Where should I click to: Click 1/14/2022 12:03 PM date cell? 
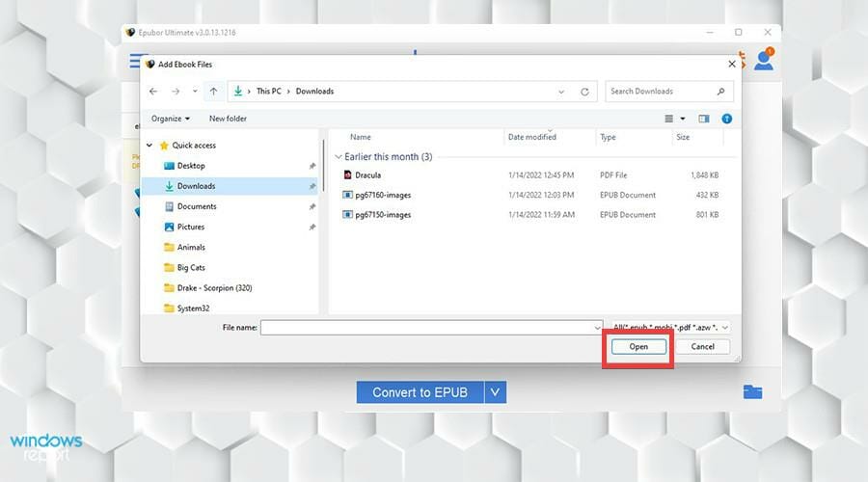[x=541, y=195]
